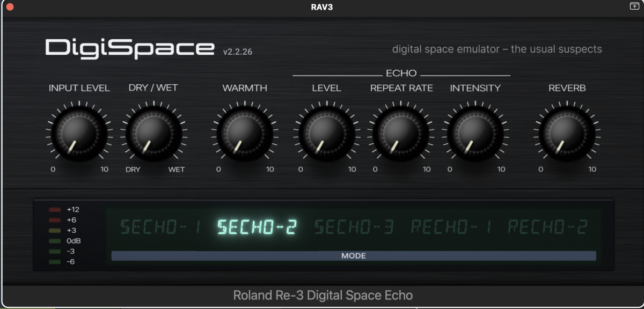Close the RAV3 plugin window
Screen dimensions: 644x309
9,7
